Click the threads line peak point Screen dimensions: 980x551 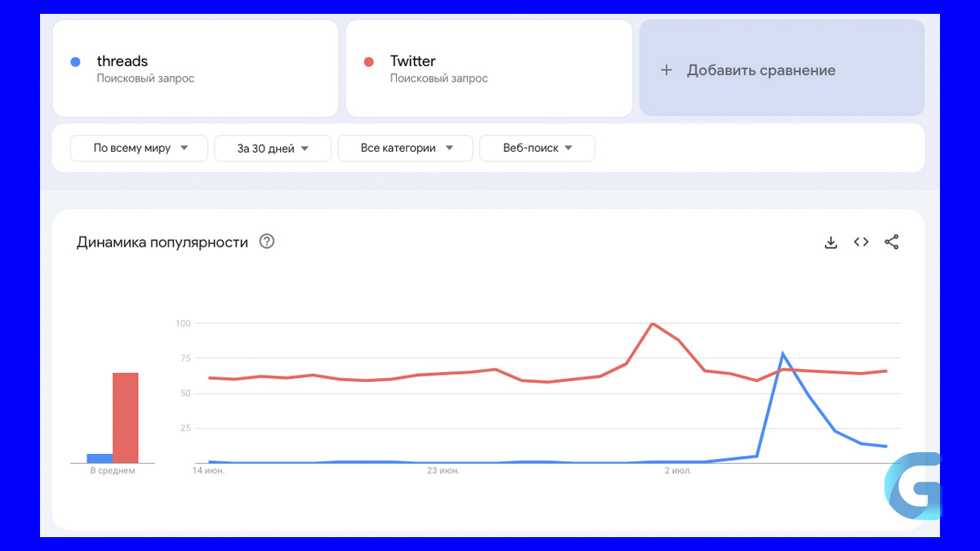click(x=782, y=354)
